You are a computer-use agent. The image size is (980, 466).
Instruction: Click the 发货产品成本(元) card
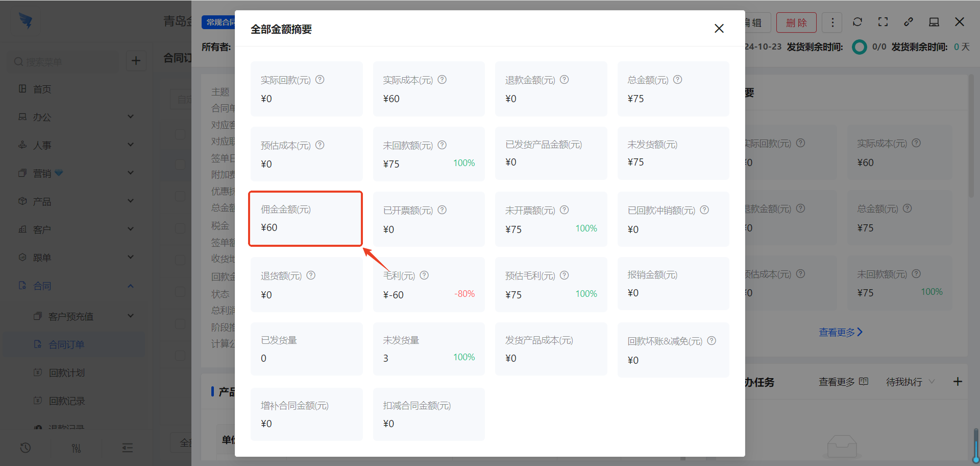pos(551,349)
